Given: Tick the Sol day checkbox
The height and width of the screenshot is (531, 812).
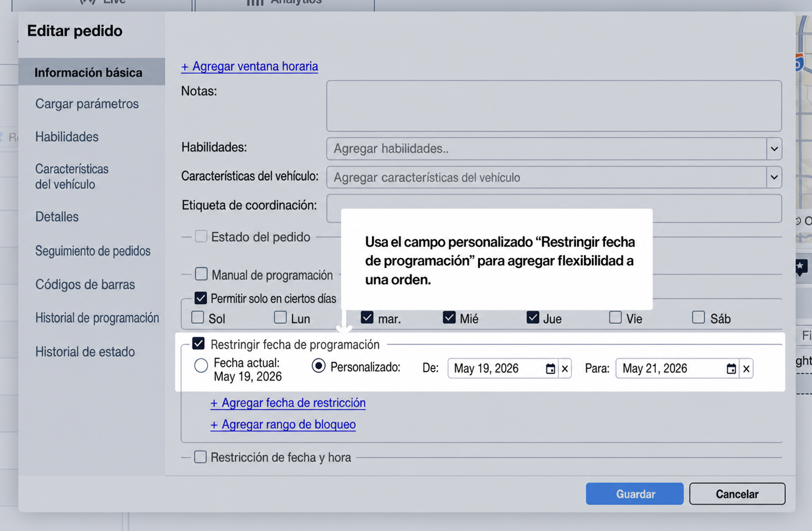Looking at the screenshot, I should pos(197,317).
